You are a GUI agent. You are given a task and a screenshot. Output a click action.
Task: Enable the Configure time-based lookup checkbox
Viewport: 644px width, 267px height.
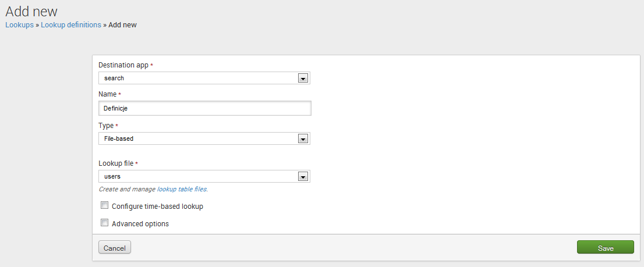105,205
